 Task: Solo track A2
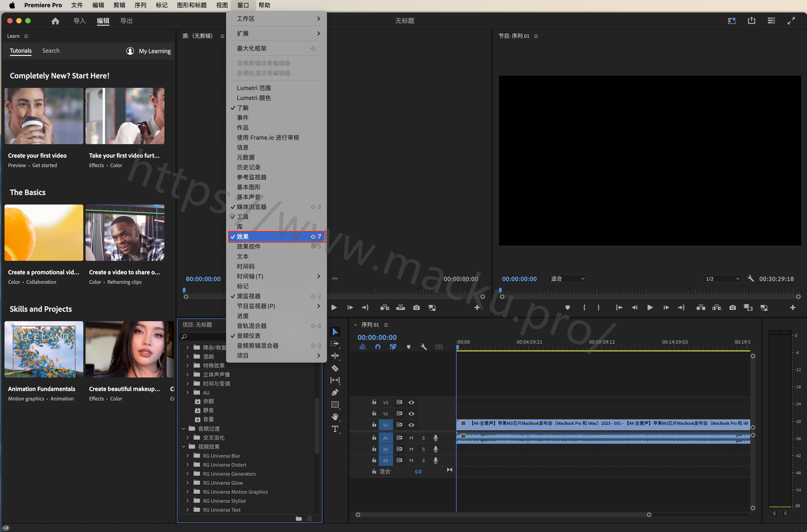point(423,449)
